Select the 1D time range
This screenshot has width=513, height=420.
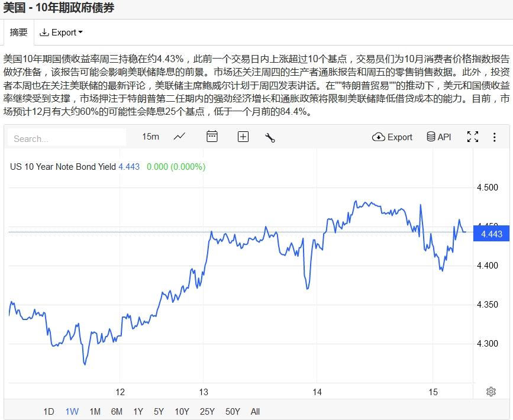[49, 412]
